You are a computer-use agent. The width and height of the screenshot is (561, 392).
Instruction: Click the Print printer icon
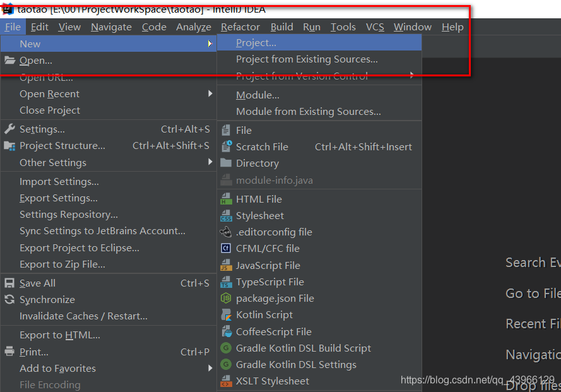point(9,351)
